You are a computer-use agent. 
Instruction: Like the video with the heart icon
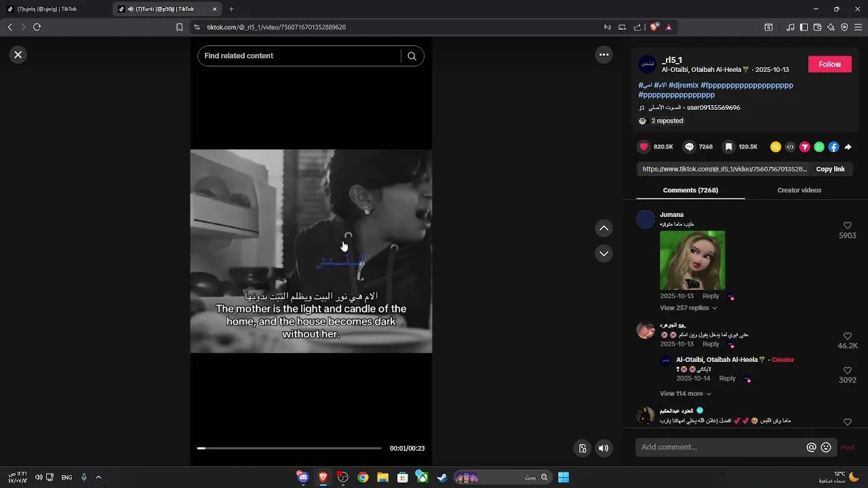[x=644, y=147]
